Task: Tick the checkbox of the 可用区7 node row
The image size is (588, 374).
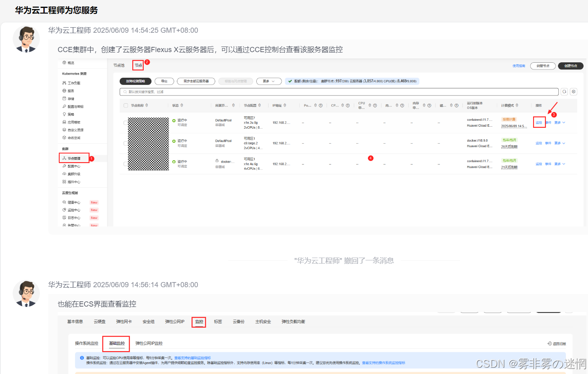Action: pyautogui.click(x=126, y=123)
